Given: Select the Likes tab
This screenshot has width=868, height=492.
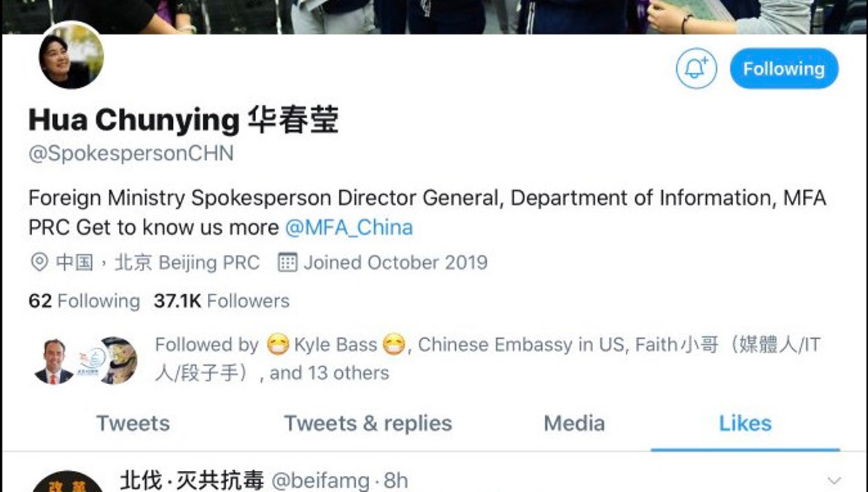Looking at the screenshot, I should pos(745,423).
